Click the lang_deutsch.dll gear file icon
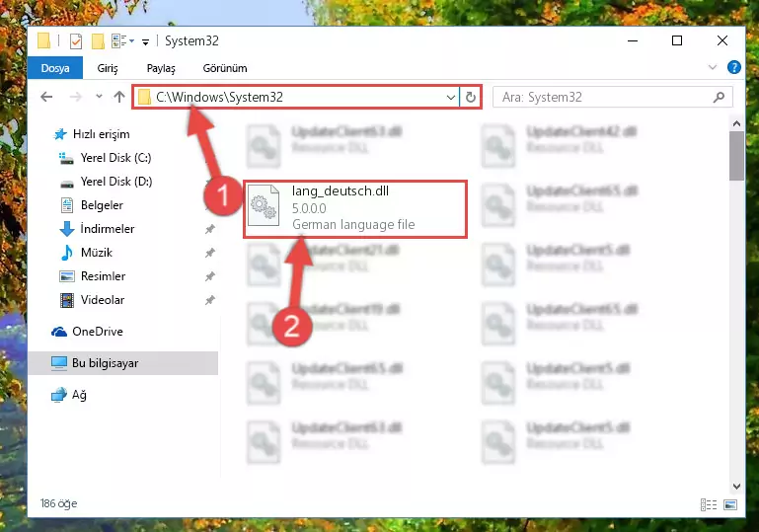 point(264,205)
